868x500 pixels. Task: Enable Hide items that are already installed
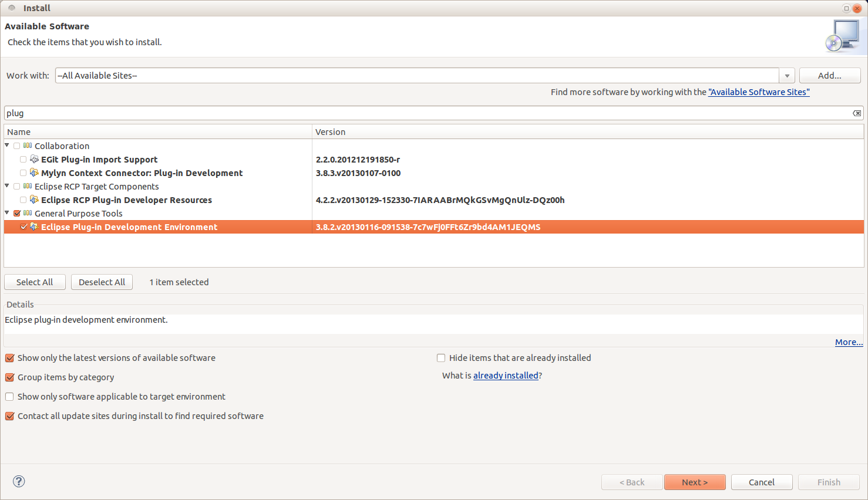pos(441,358)
